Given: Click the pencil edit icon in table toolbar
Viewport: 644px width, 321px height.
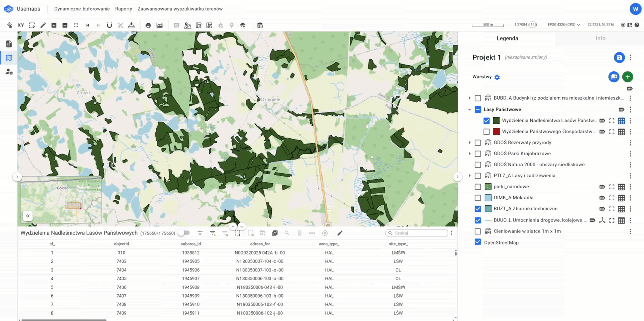Looking at the screenshot, I should pos(340,233).
